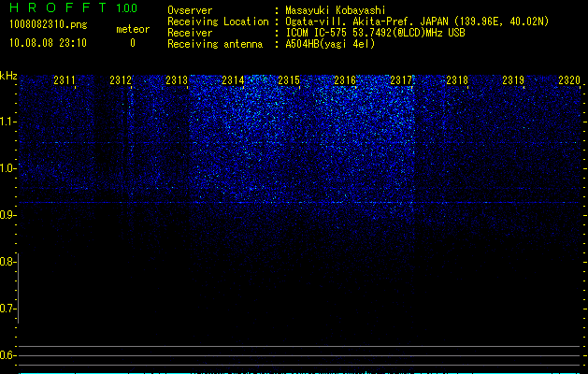Click the 0.9 frequency axis label

click(7, 214)
